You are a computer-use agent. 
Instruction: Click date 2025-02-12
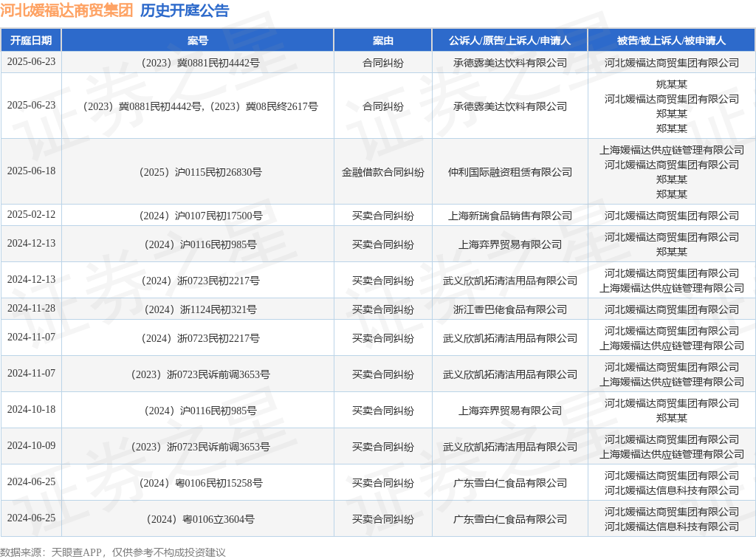coord(31,214)
